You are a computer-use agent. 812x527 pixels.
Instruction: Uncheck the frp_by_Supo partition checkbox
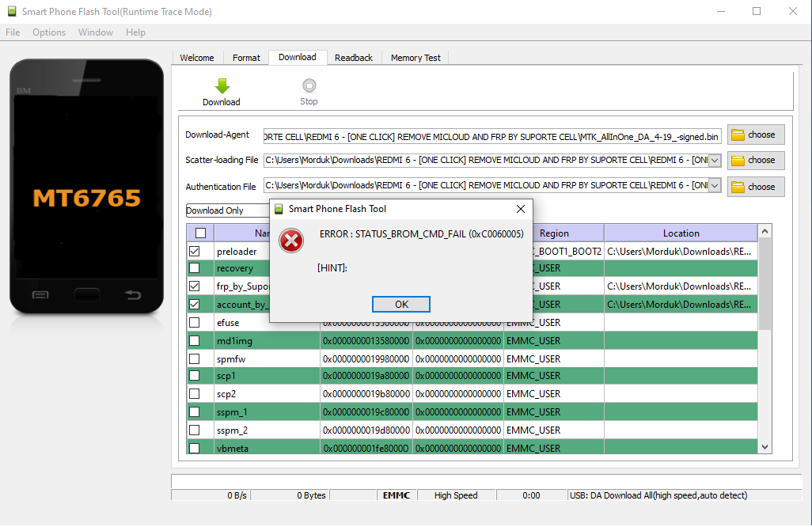(x=194, y=286)
